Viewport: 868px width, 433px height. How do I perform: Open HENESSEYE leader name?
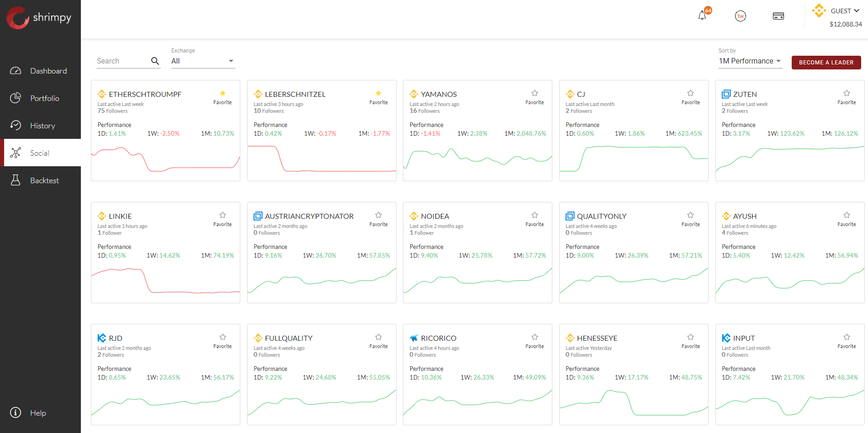pyautogui.click(x=597, y=338)
